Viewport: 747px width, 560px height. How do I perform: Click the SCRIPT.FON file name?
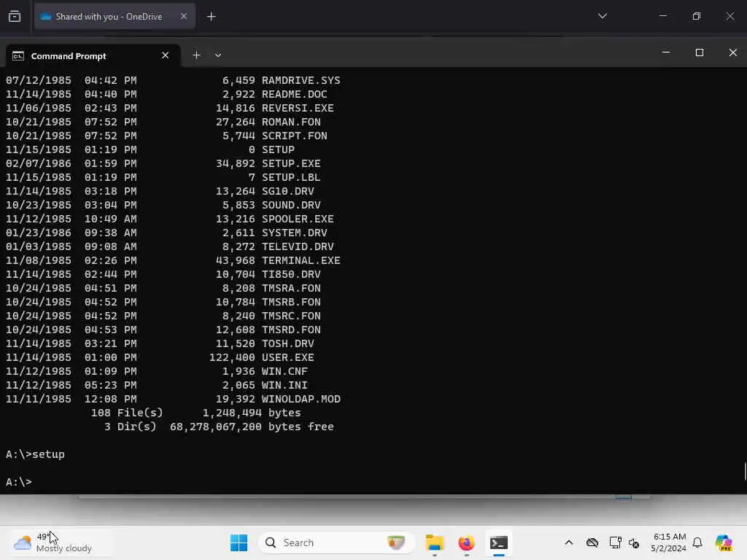(x=295, y=136)
